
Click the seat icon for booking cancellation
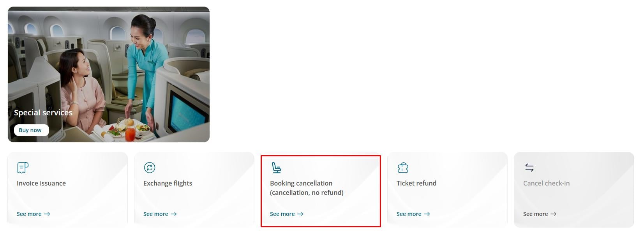point(276,168)
